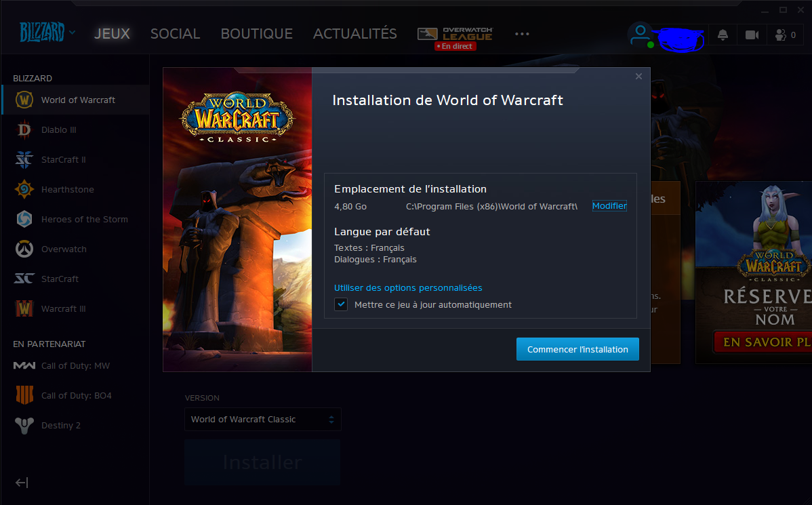Toggle automatic game updates checkbox
The width and height of the screenshot is (812, 505).
(x=341, y=304)
